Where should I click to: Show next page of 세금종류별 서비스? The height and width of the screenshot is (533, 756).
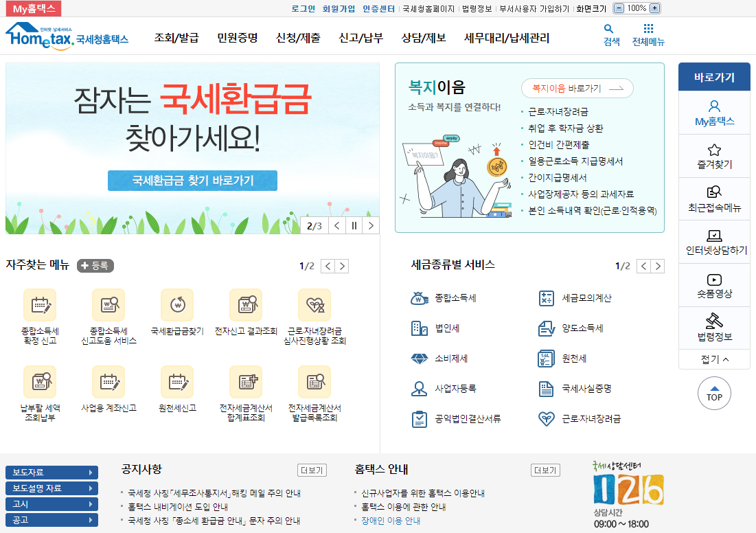[x=658, y=265]
